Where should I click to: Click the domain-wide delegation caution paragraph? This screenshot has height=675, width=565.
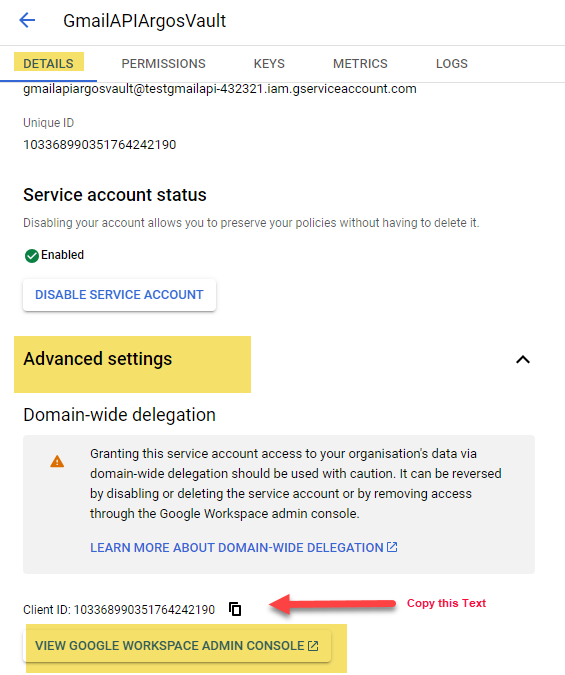coord(295,483)
